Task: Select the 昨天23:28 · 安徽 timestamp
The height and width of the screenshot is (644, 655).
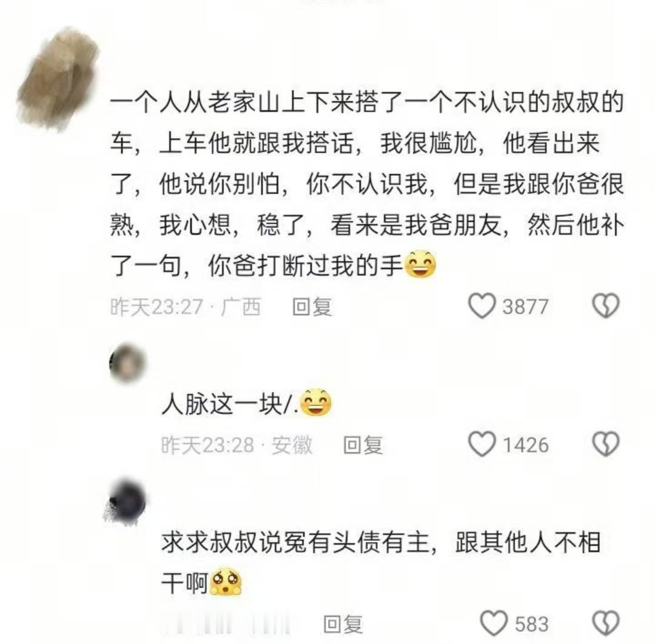Action: coord(237,445)
